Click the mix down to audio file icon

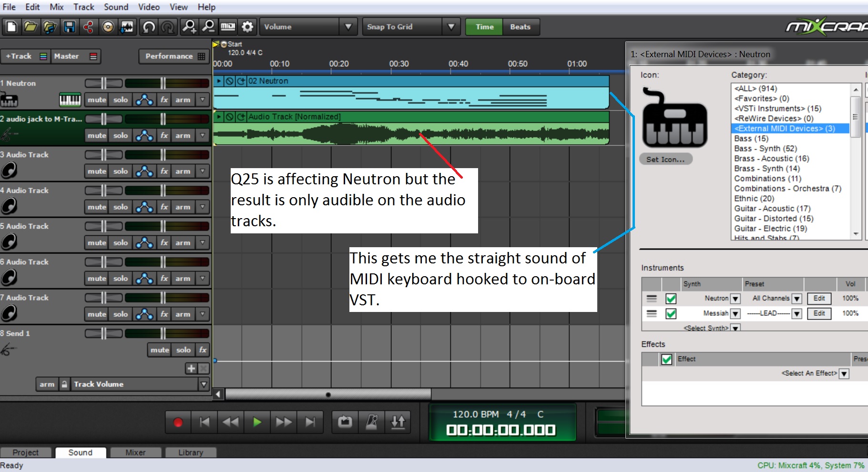click(127, 27)
